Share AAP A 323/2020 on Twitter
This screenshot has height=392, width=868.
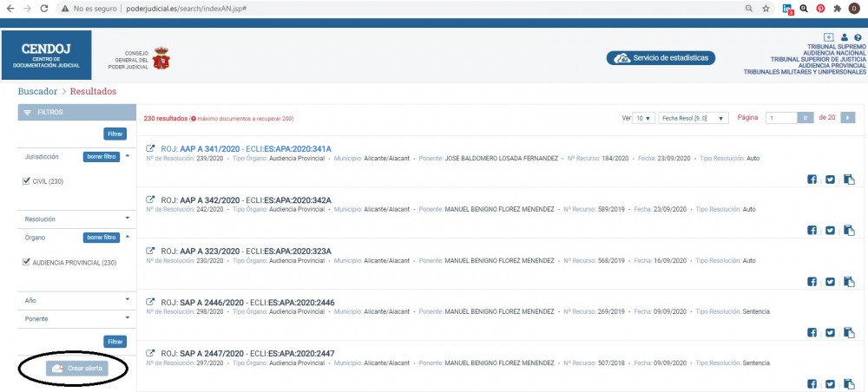830,281
